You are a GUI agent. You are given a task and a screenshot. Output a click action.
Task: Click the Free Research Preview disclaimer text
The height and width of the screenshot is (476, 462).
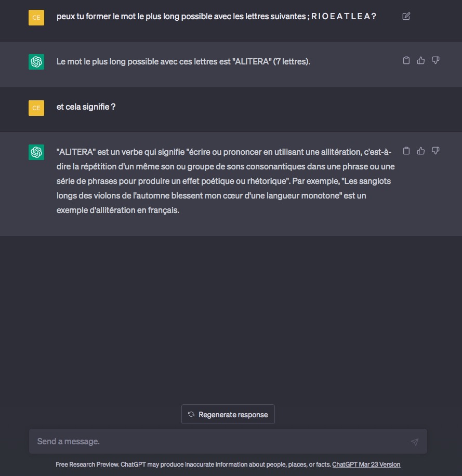193,465
